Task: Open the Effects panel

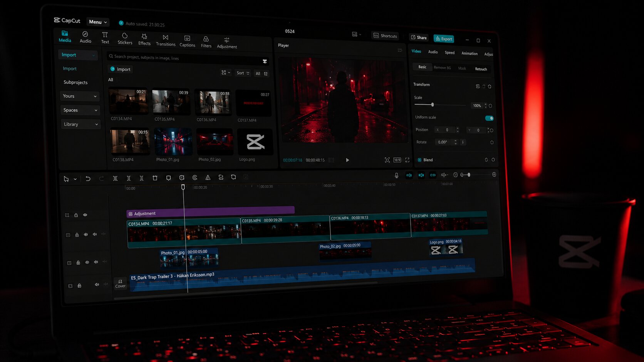Action: pyautogui.click(x=144, y=39)
